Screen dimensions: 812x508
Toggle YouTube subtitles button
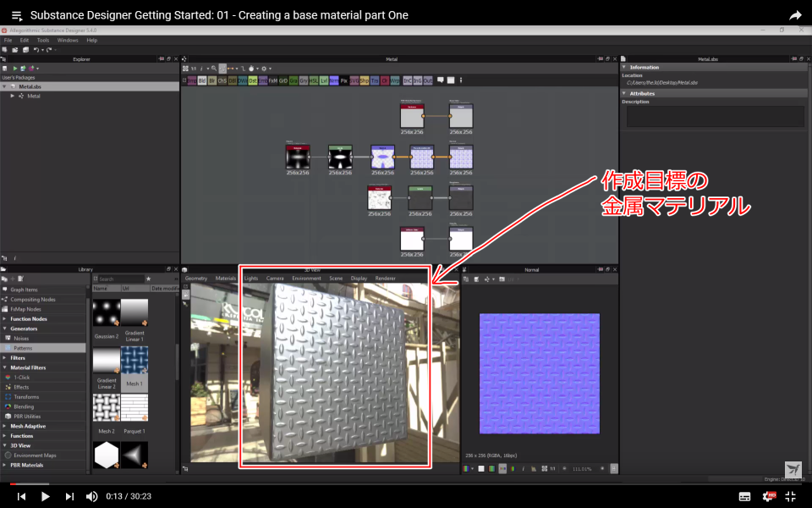point(744,497)
